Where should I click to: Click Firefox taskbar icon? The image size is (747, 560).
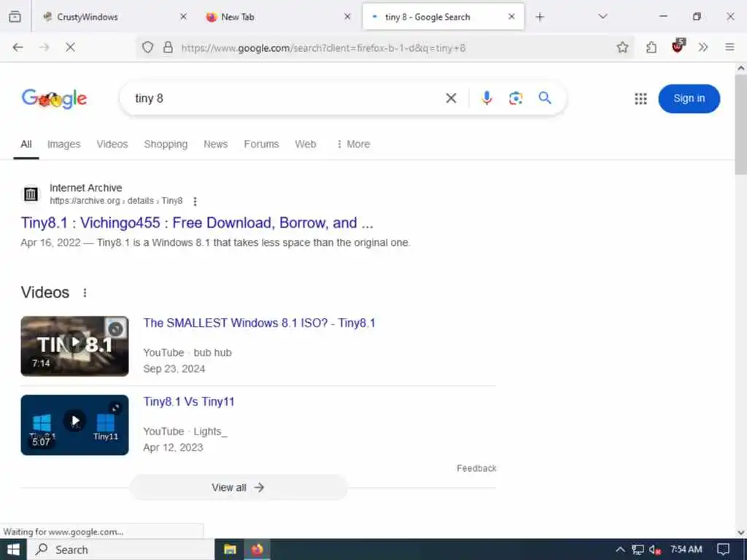point(257,550)
